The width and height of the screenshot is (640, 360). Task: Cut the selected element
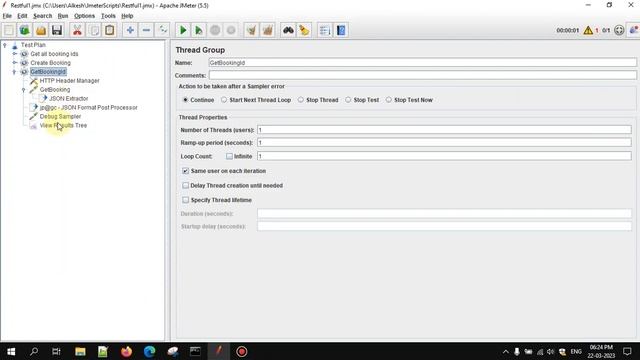coord(77,30)
